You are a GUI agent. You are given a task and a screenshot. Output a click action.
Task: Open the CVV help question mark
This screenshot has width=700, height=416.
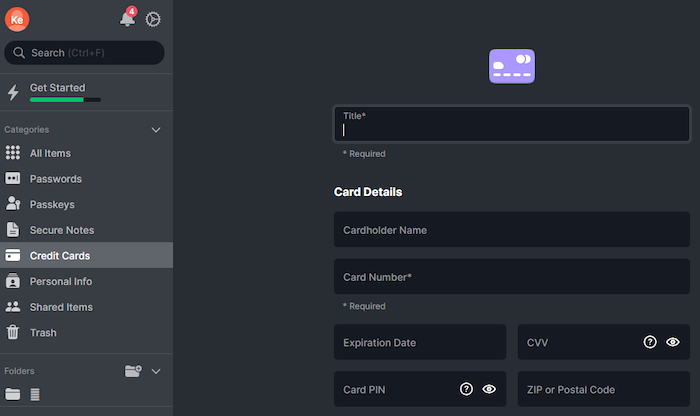(650, 342)
